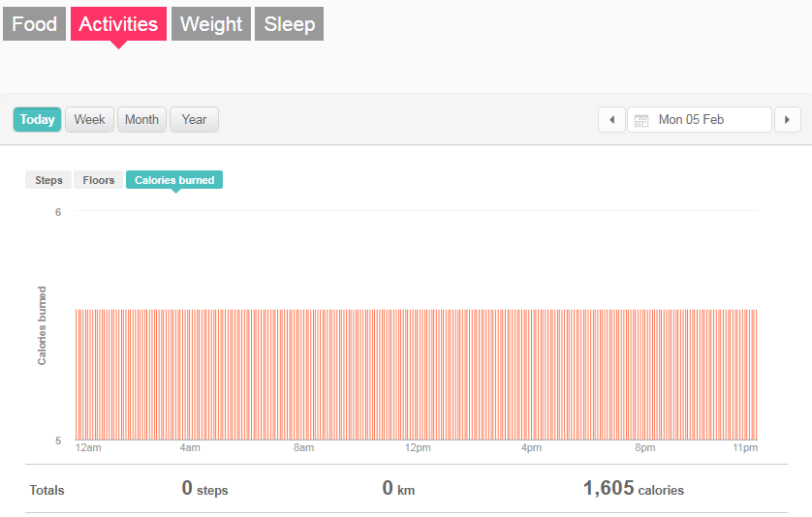
Task: Go to the next day arrow
Action: [x=787, y=120]
